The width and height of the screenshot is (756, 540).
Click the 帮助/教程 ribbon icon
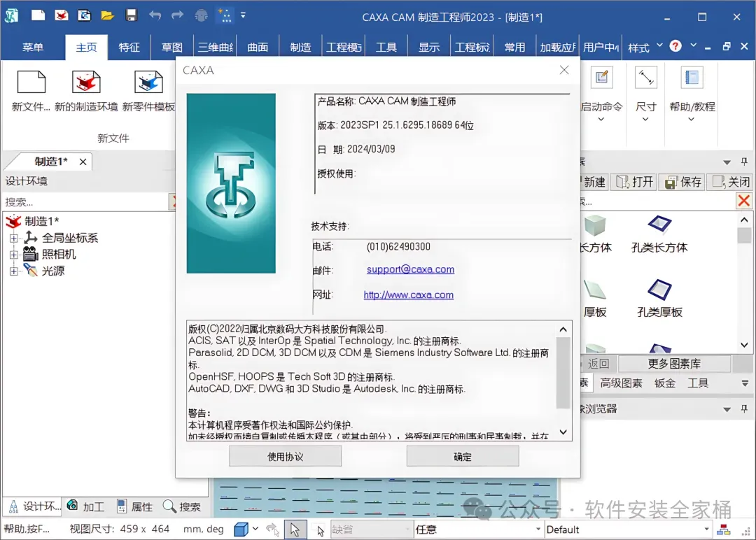coord(692,78)
